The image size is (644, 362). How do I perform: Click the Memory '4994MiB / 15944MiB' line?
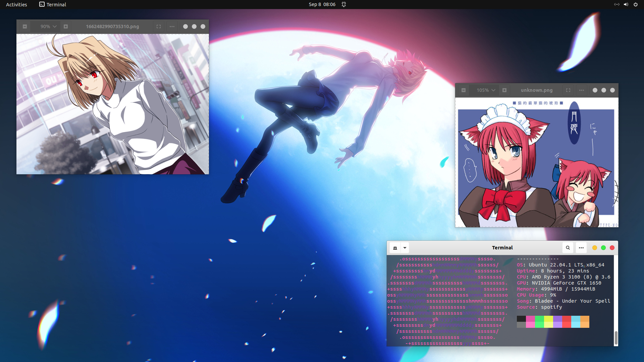pyautogui.click(x=556, y=289)
